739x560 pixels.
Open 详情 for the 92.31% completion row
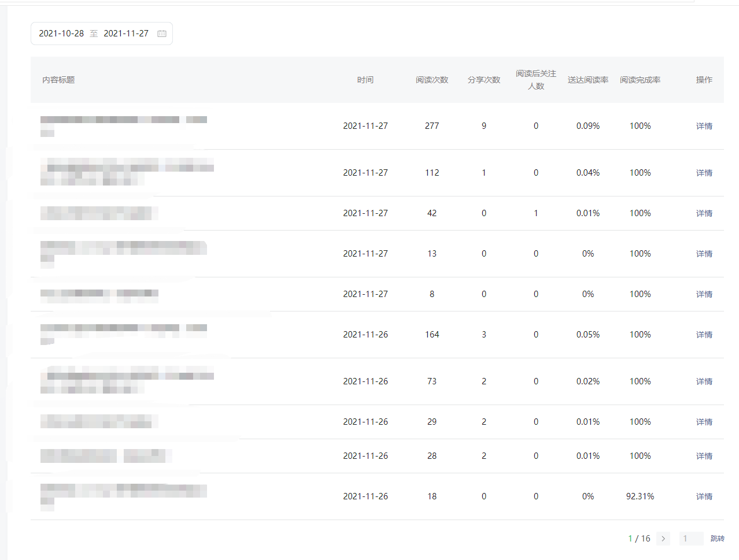click(x=704, y=496)
